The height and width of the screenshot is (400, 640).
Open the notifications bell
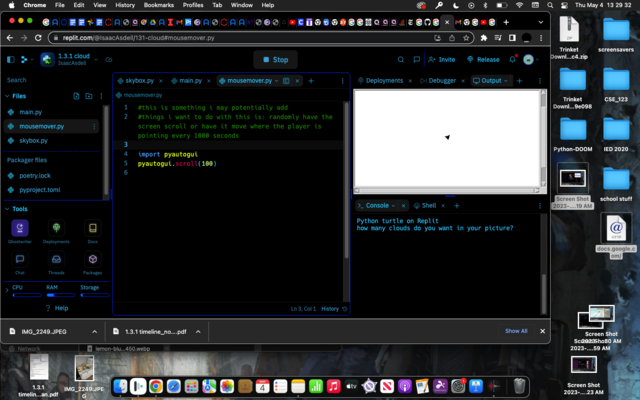[x=513, y=60]
